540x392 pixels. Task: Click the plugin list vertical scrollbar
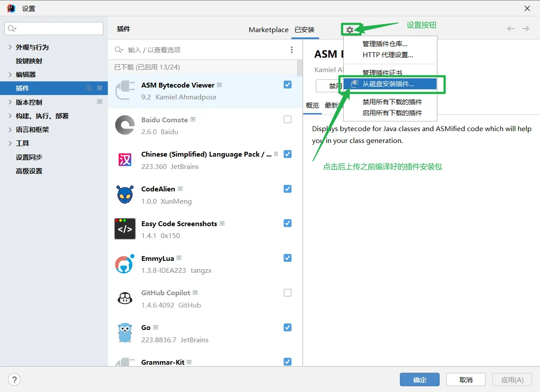(x=300, y=68)
